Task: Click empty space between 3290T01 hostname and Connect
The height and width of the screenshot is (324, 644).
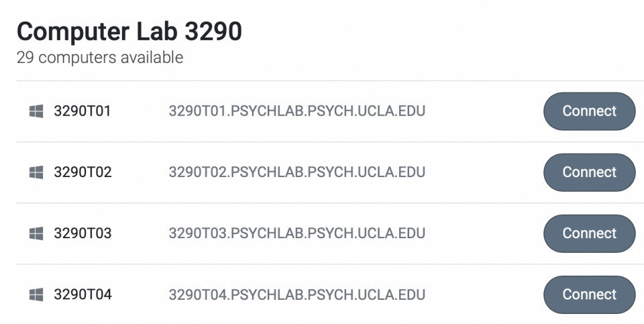Action: point(484,111)
